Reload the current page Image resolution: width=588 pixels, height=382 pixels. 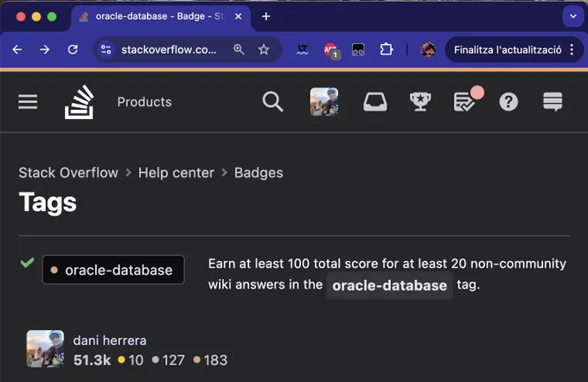tap(73, 49)
